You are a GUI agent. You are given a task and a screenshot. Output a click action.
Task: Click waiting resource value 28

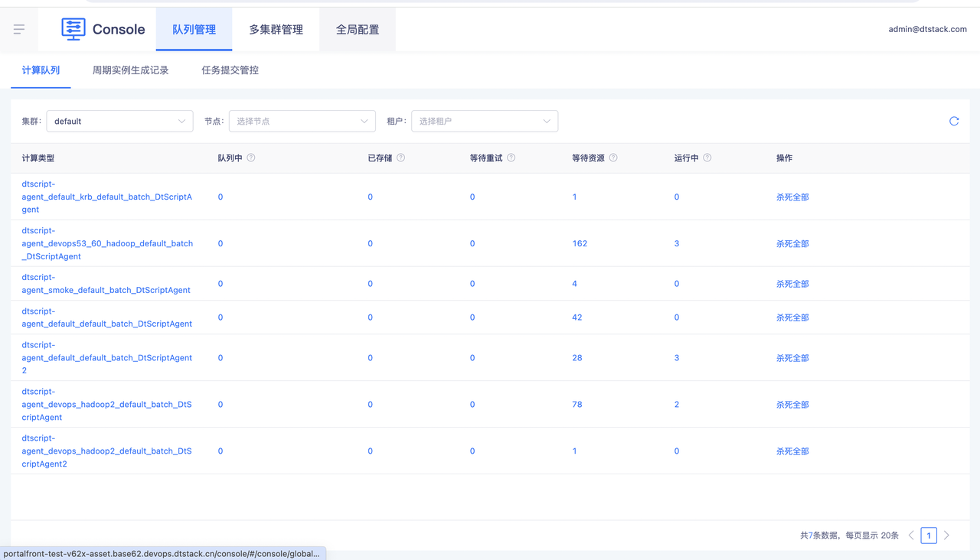[577, 358]
